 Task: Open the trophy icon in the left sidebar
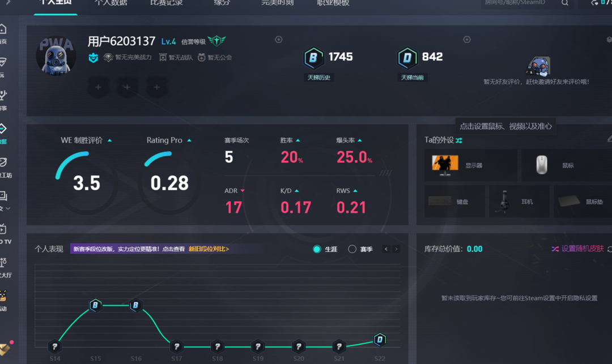[x=3, y=95]
